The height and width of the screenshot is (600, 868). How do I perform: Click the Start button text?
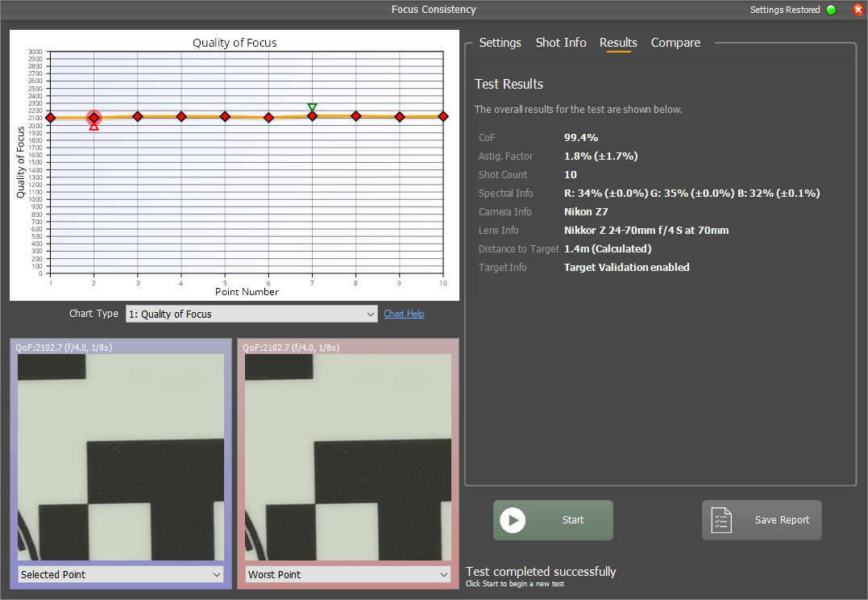(573, 520)
